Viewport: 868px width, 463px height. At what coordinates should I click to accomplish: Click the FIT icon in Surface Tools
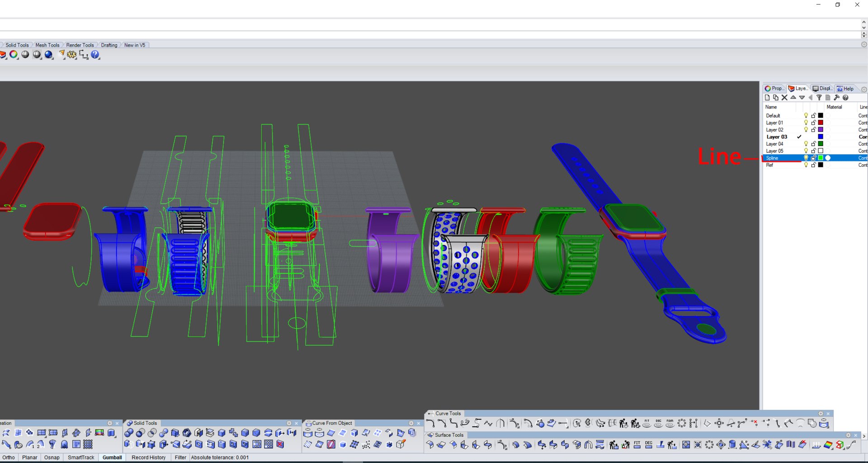click(637, 444)
